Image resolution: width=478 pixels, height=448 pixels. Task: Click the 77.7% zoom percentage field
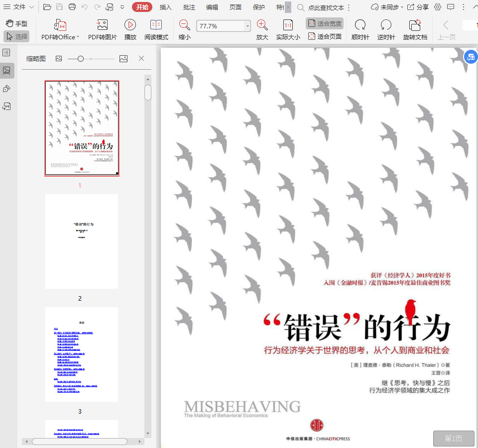coord(220,26)
